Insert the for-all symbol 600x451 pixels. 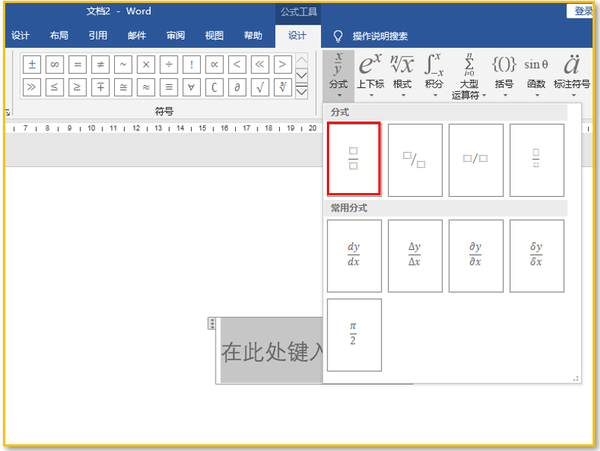191,87
